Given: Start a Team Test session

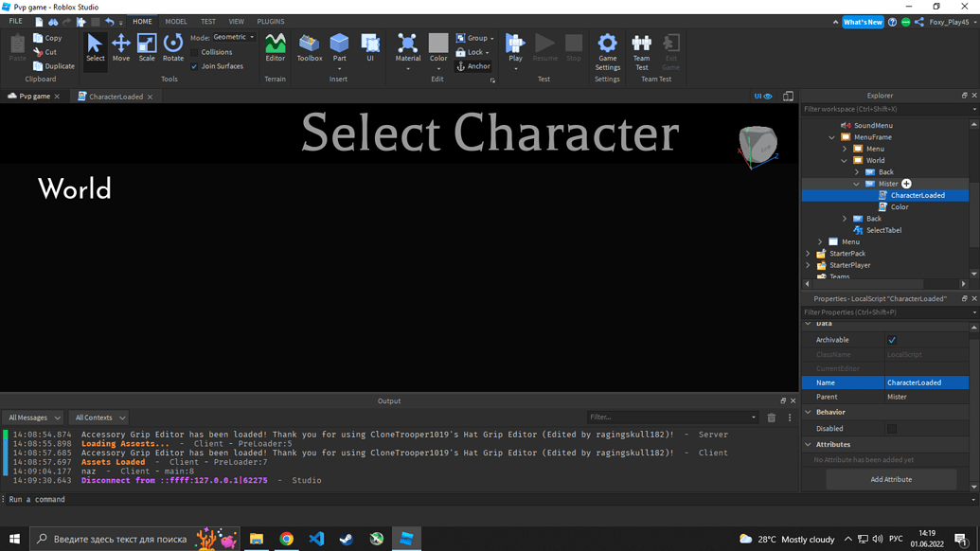Looking at the screenshot, I should click(641, 51).
